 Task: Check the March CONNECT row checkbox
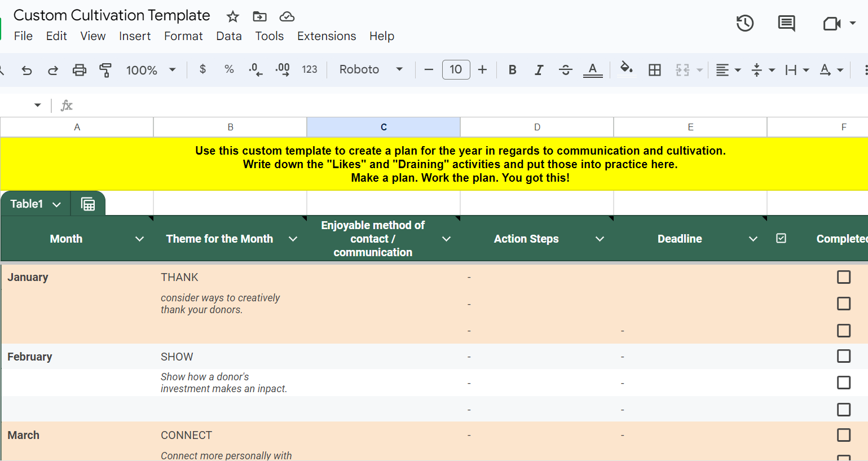coord(844,435)
